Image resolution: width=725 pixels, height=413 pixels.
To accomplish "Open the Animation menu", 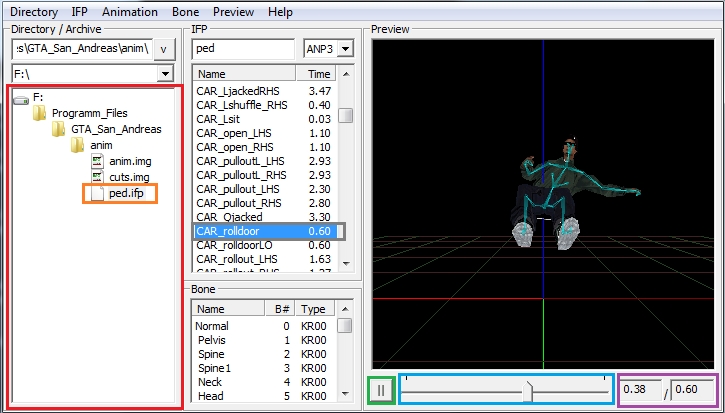I will 129,12.
